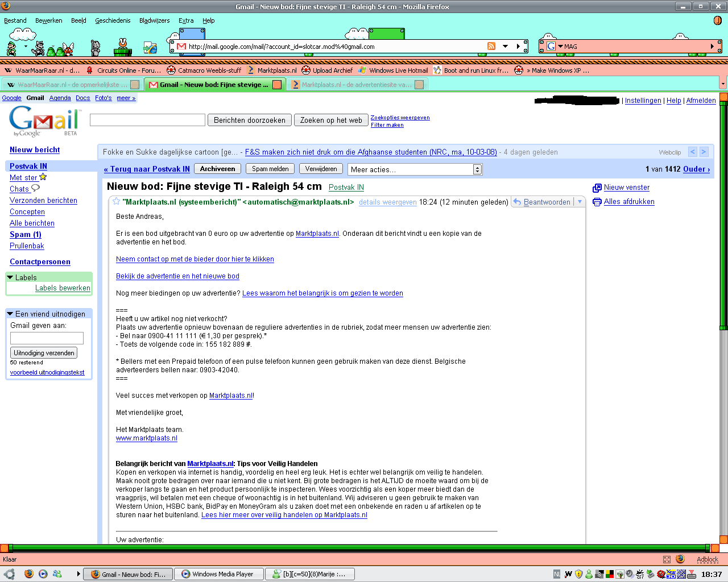Show next web clip arrow
Image resolution: width=728 pixels, height=582 pixels.
pyautogui.click(x=704, y=152)
